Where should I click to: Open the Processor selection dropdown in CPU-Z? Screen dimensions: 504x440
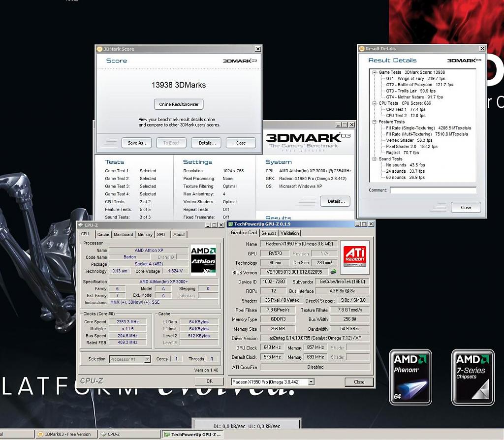pos(147,359)
